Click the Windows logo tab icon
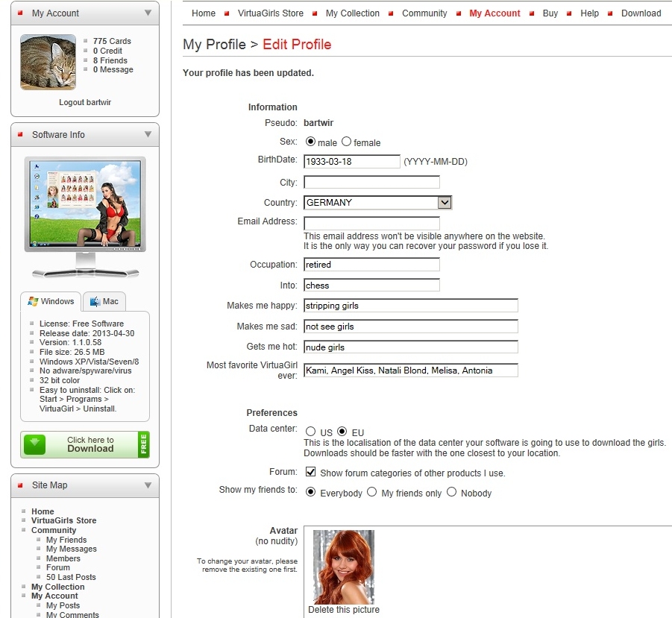Screen dimensions: 672x618 click(33, 301)
